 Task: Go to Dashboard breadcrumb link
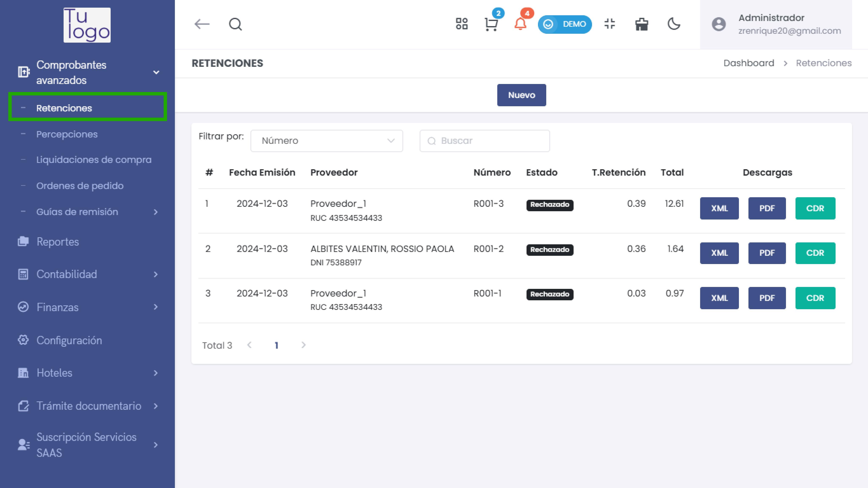749,63
